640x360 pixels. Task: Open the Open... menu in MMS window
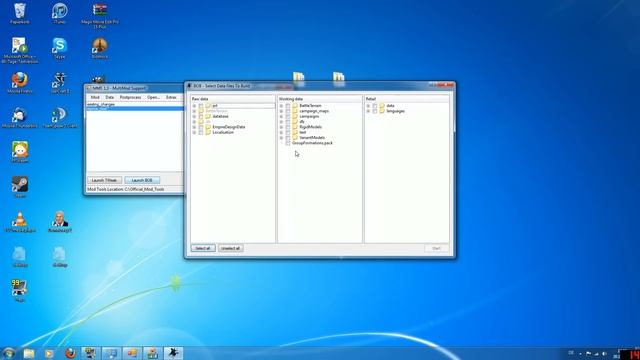coord(153,98)
